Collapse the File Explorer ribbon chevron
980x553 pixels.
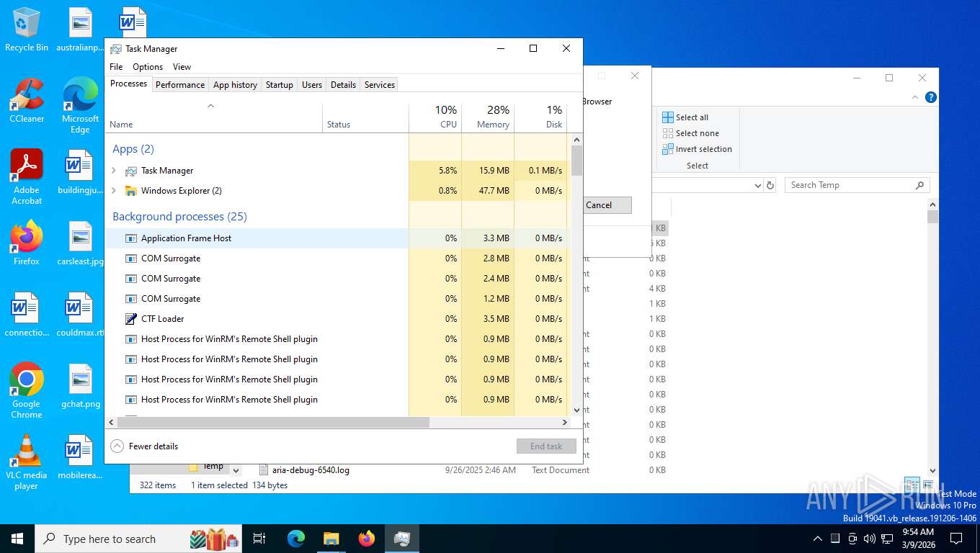pos(916,97)
